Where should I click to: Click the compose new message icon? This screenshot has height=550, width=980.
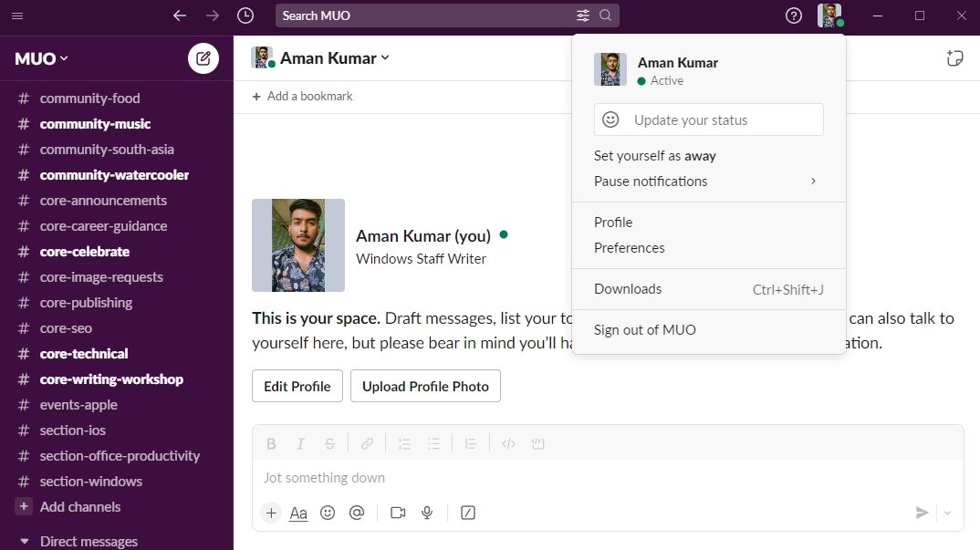click(203, 58)
